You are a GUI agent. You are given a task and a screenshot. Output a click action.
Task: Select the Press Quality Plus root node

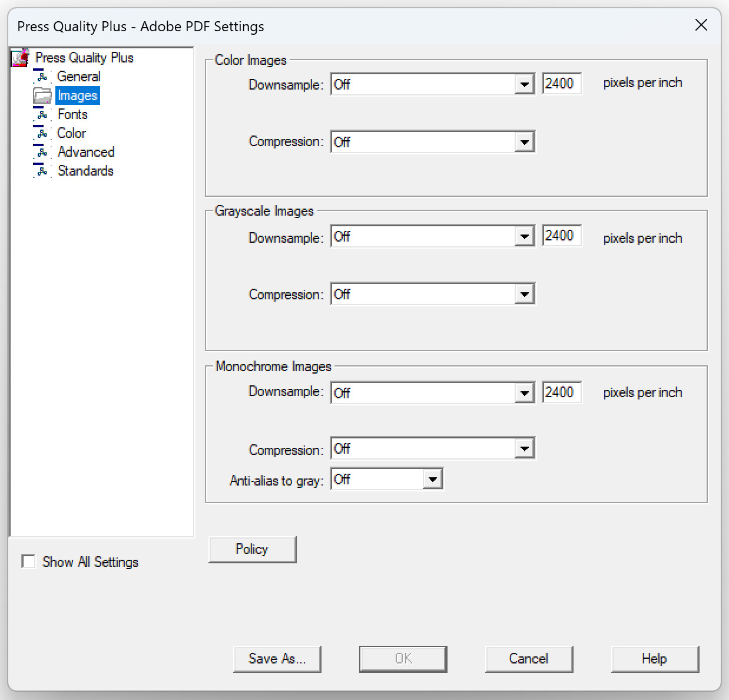coord(84,58)
